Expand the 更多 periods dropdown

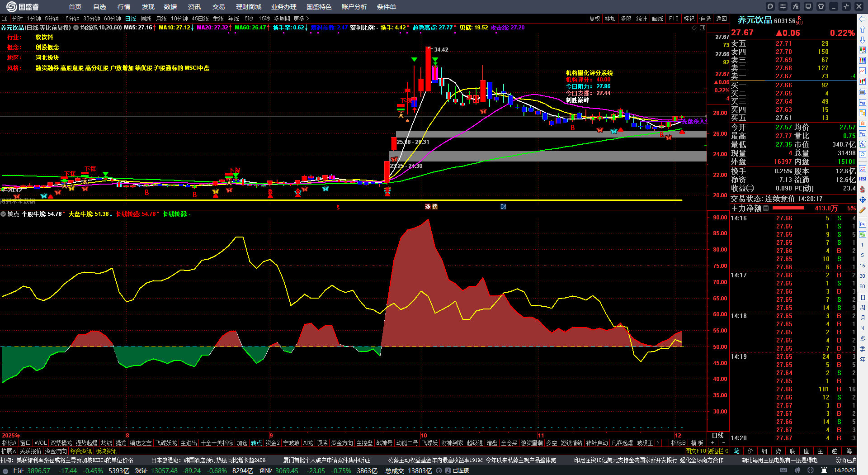tap(301, 19)
